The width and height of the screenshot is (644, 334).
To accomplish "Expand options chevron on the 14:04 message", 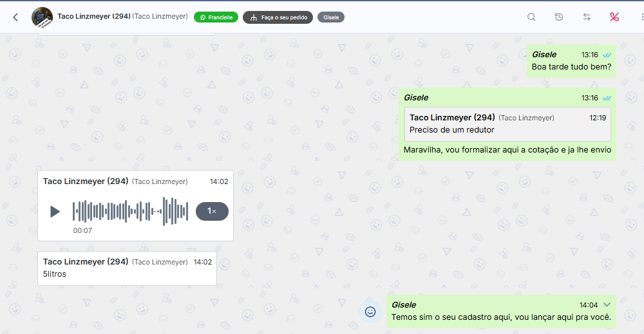I will [607, 305].
